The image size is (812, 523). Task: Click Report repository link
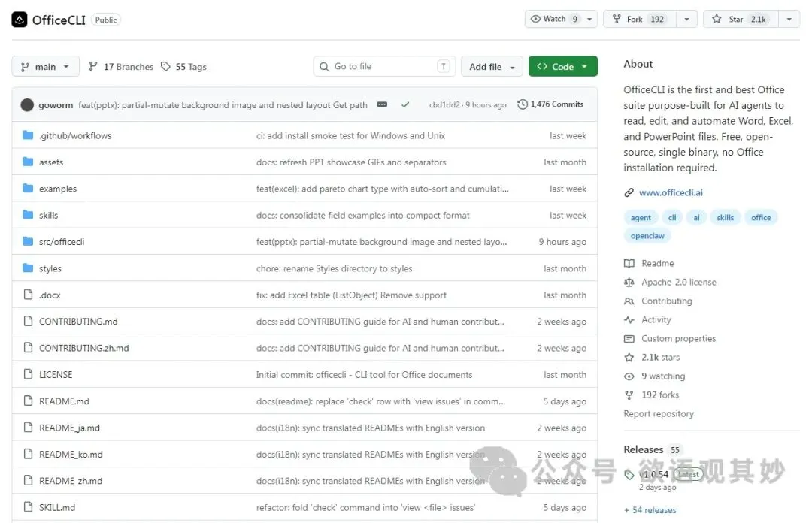[x=659, y=414]
